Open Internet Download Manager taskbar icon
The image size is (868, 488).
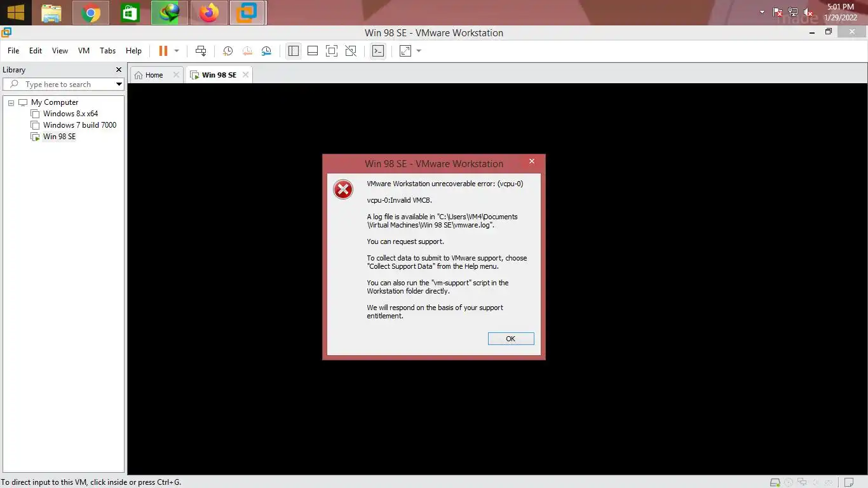tap(170, 13)
